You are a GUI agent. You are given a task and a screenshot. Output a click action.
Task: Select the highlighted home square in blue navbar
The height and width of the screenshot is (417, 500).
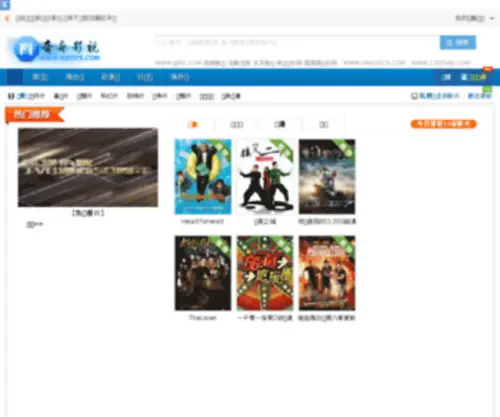pos(15,77)
